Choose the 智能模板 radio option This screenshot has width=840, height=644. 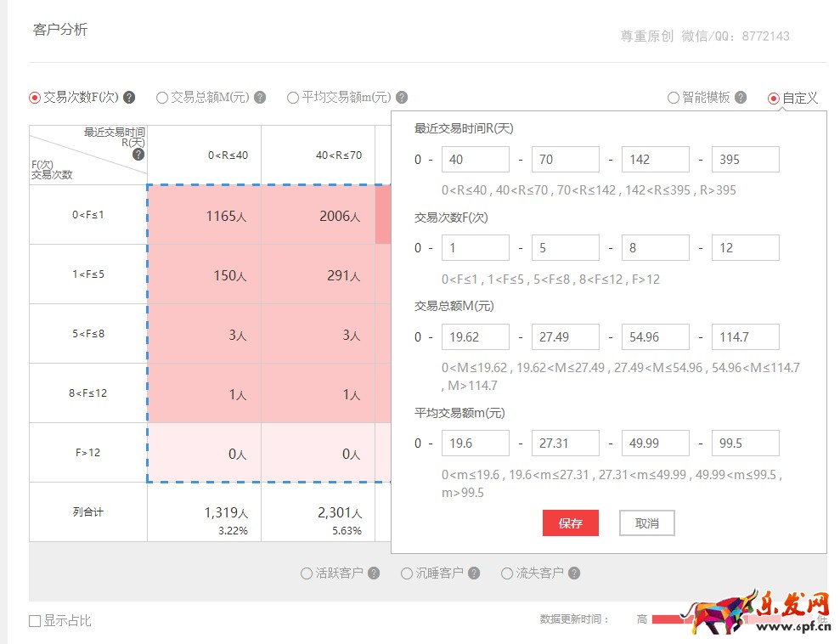pyautogui.click(x=674, y=98)
